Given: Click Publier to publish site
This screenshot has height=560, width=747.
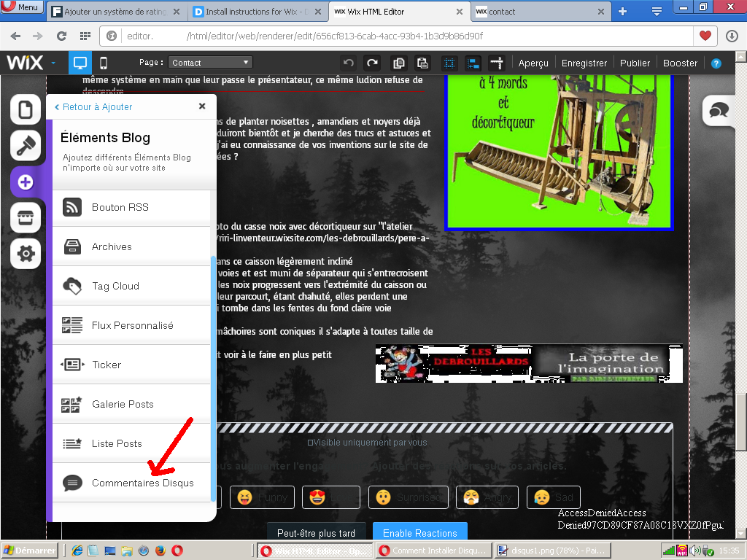Looking at the screenshot, I should pyautogui.click(x=635, y=63).
